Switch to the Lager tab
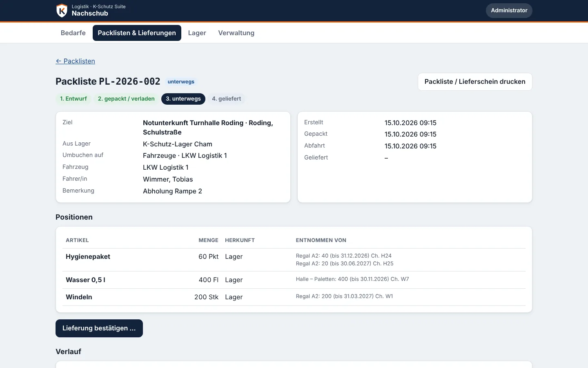The height and width of the screenshot is (368, 588). 197,33
